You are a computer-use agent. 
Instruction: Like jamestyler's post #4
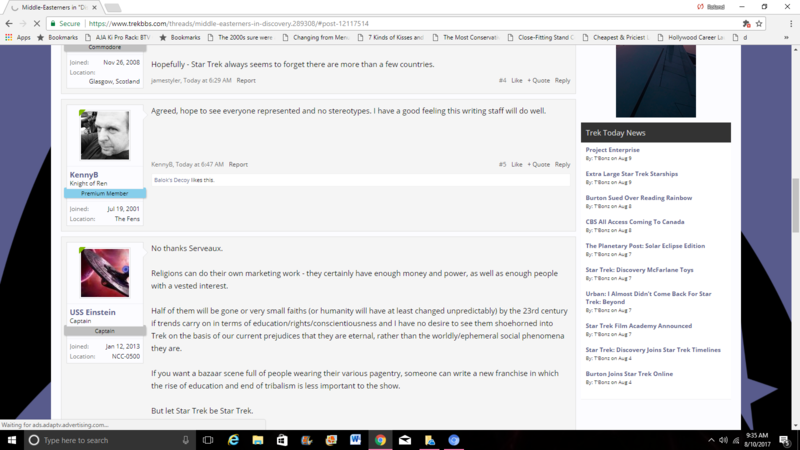(x=517, y=80)
